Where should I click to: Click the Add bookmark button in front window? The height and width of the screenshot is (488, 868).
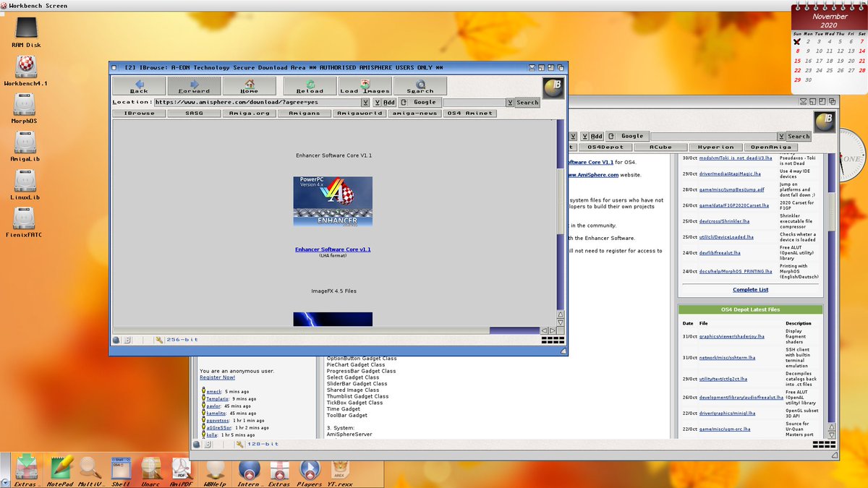click(389, 103)
